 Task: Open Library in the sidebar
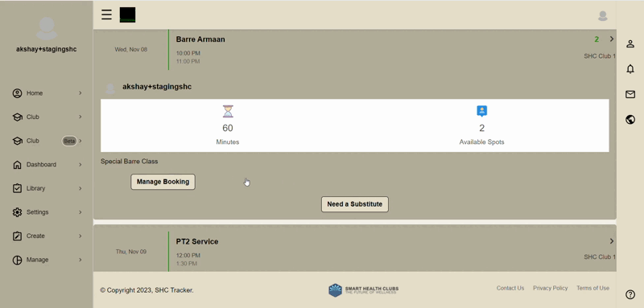35,188
